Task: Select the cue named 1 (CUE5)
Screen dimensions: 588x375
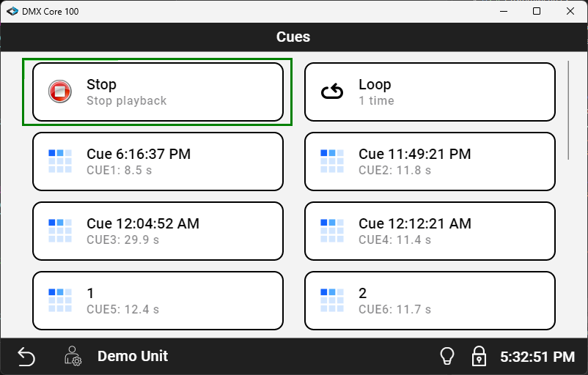Action: 158,300
